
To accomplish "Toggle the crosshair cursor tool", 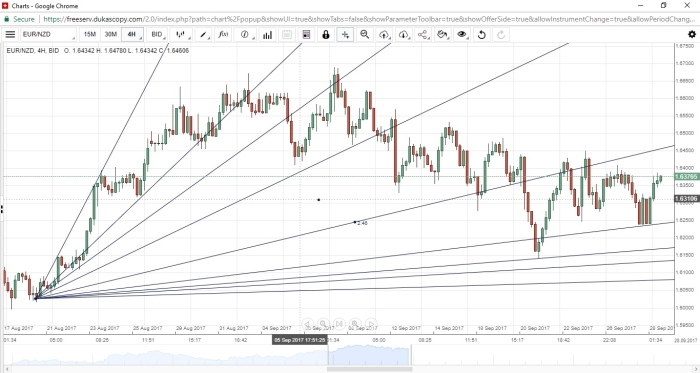I will [346, 34].
